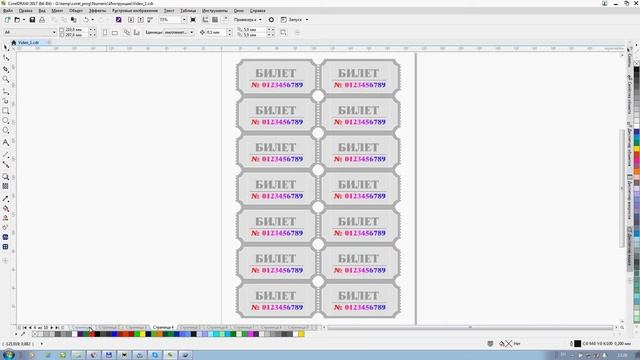
Task: Click the horizontal canvas scrollbar
Action: click(469, 327)
